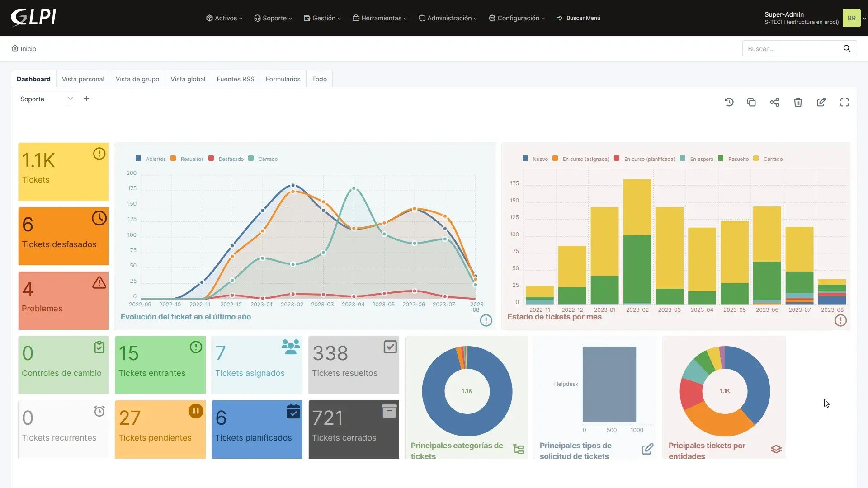
Task: Toggle En espera series in bar legend
Action: 697,159
